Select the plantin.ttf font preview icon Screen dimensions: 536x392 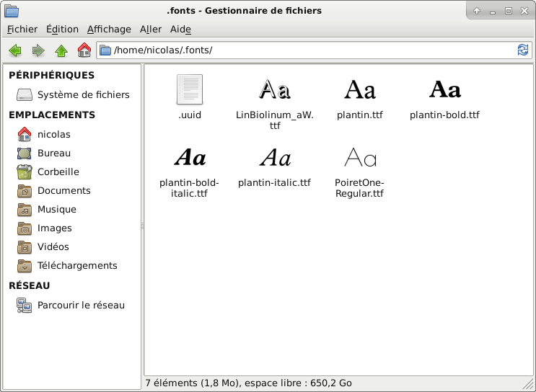359,89
